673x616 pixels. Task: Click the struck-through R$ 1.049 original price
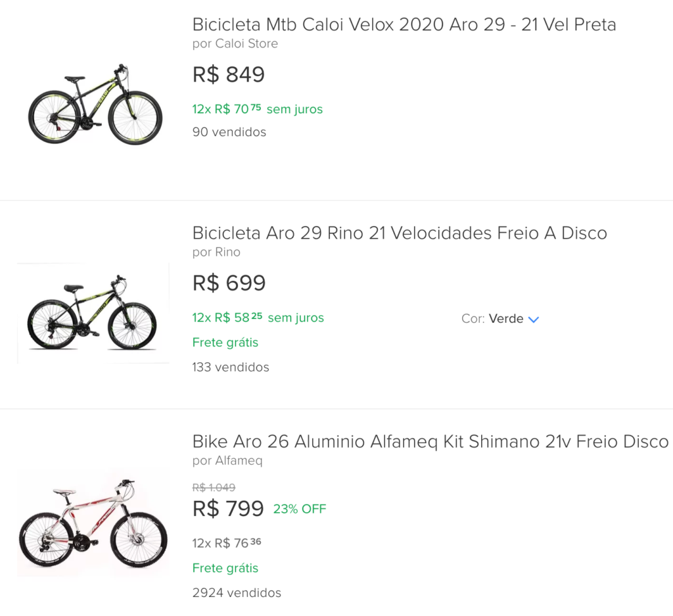214,488
